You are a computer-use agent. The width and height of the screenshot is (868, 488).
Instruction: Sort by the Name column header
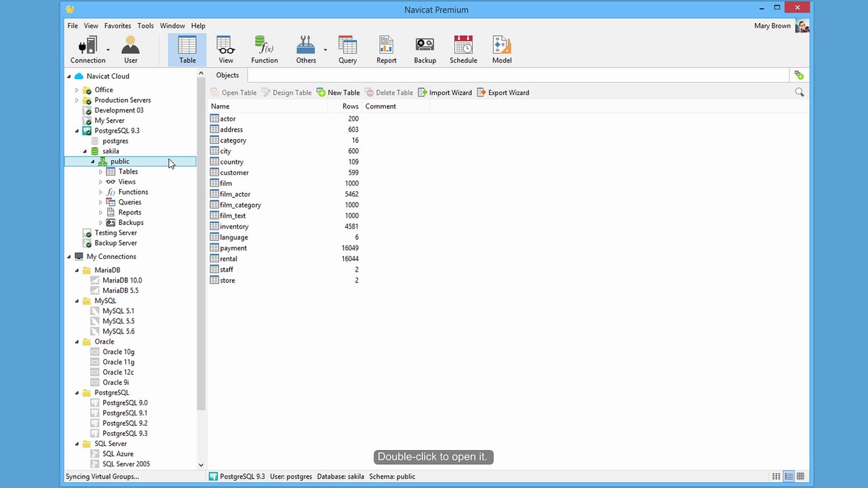(268, 106)
